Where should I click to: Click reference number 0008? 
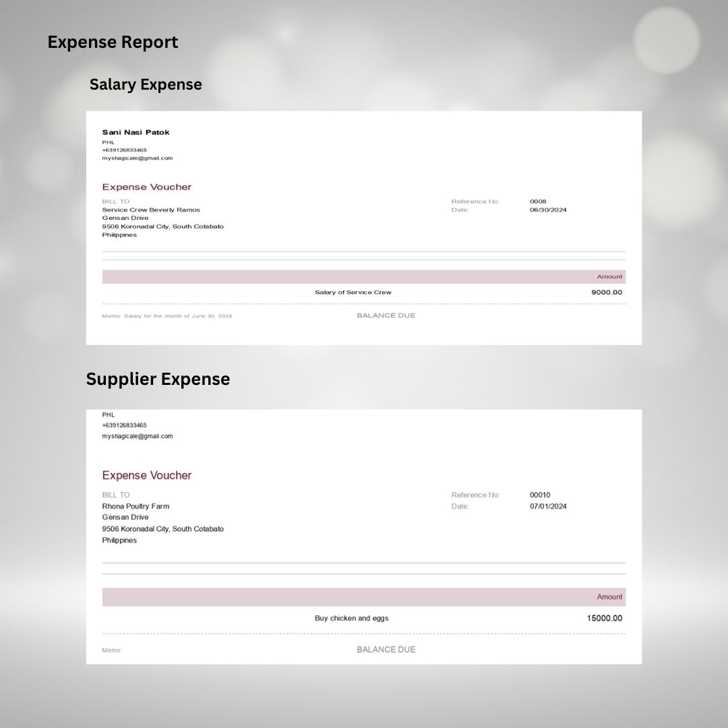point(538,201)
